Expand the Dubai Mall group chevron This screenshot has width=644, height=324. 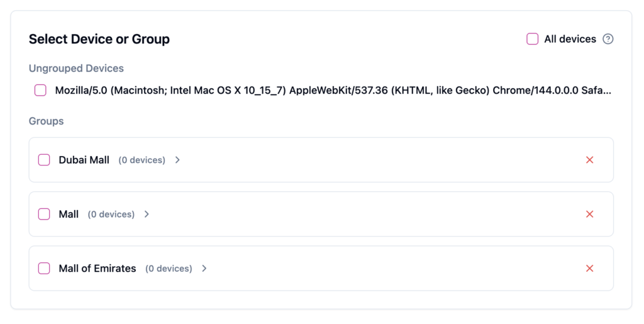(x=177, y=160)
